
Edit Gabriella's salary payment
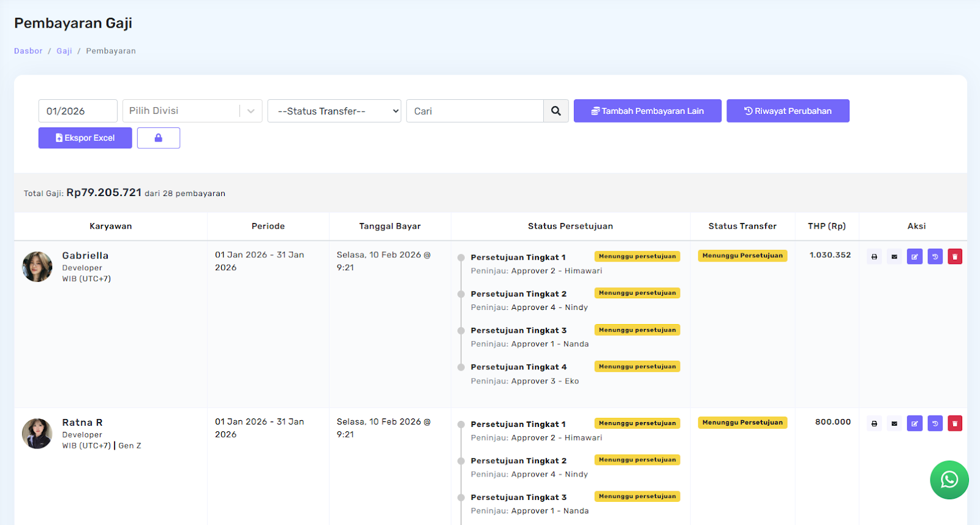pos(914,257)
